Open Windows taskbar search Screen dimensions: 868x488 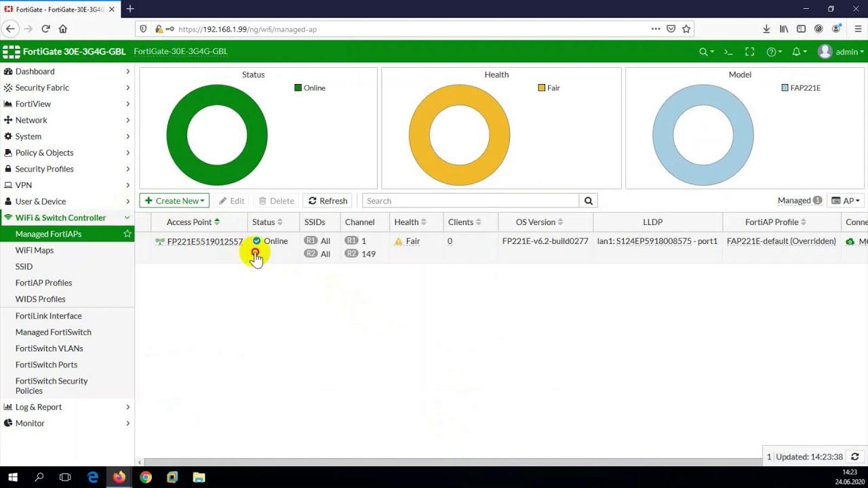coord(39,477)
